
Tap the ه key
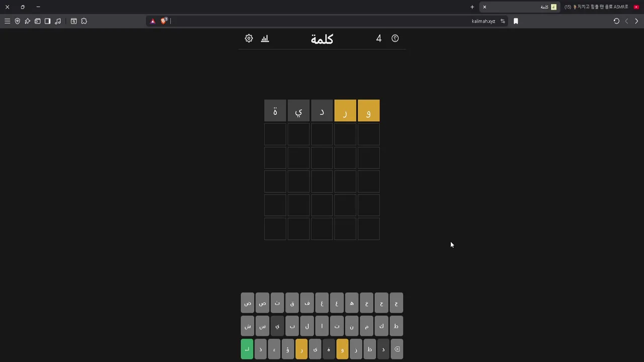[352, 303]
